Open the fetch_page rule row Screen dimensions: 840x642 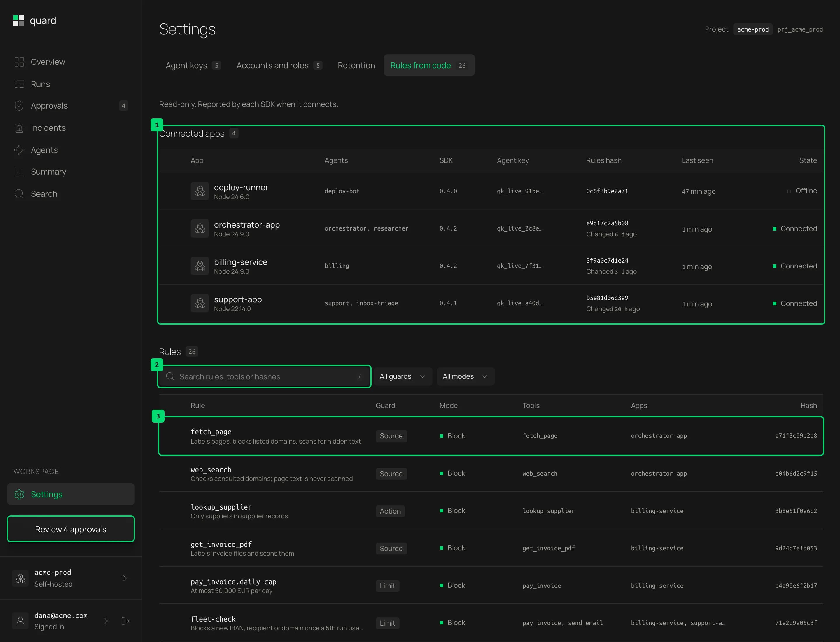491,436
